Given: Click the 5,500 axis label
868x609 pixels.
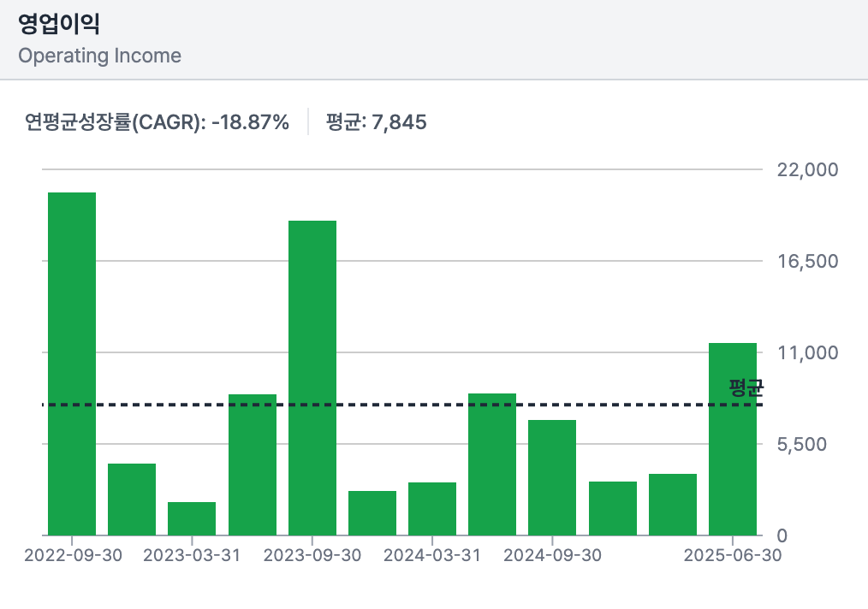Looking at the screenshot, I should [801, 444].
